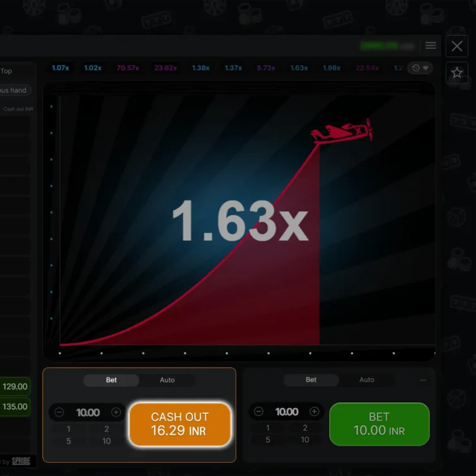Decrease right bet amount with minus icon
476x476 pixels.
258,411
